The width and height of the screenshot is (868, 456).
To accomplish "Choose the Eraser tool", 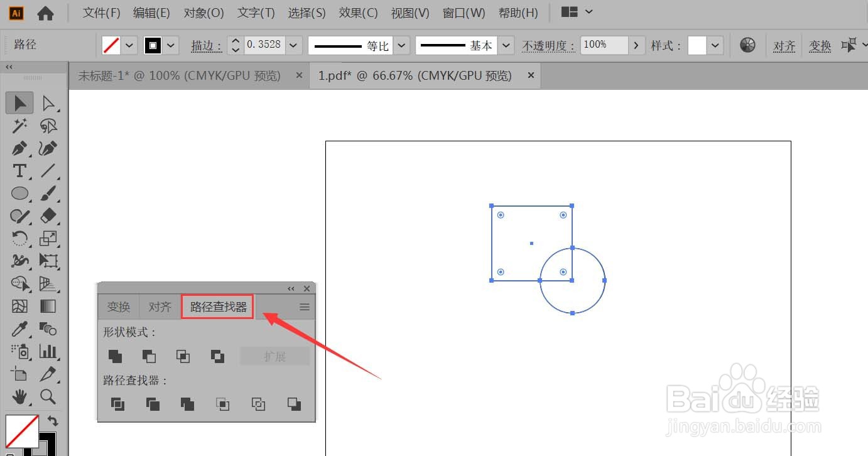I will click(x=48, y=216).
